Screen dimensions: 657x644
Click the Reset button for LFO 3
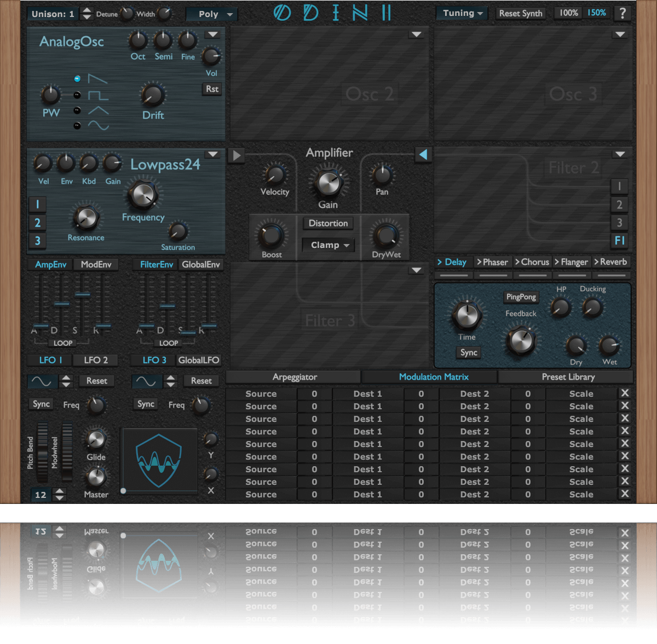click(x=201, y=381)
